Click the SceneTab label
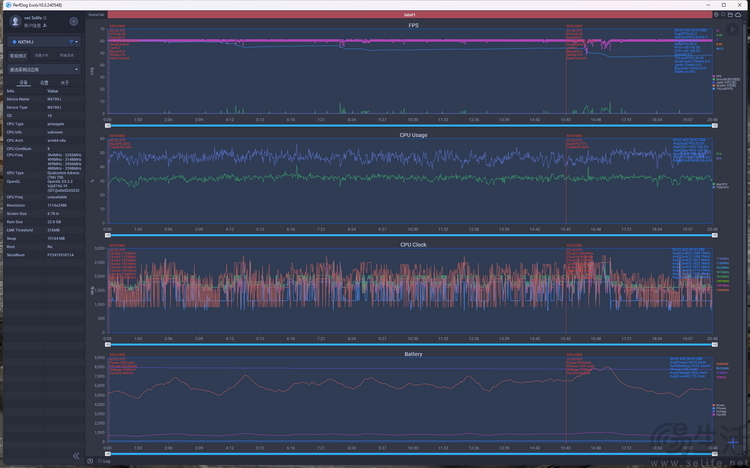The height and width of the screenshot is (468, 750). 96,15
